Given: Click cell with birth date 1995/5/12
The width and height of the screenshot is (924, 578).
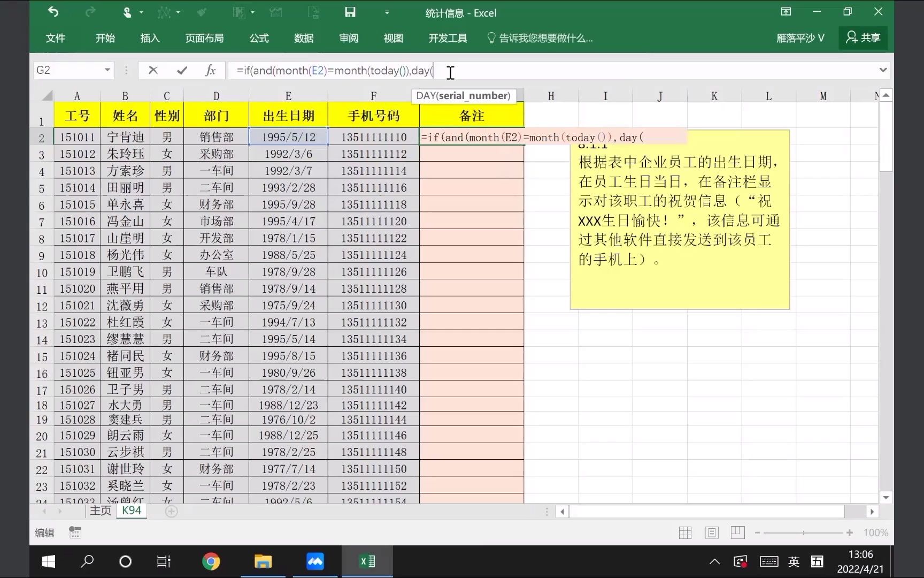Looking at the screenshot, I should (288, 137).
